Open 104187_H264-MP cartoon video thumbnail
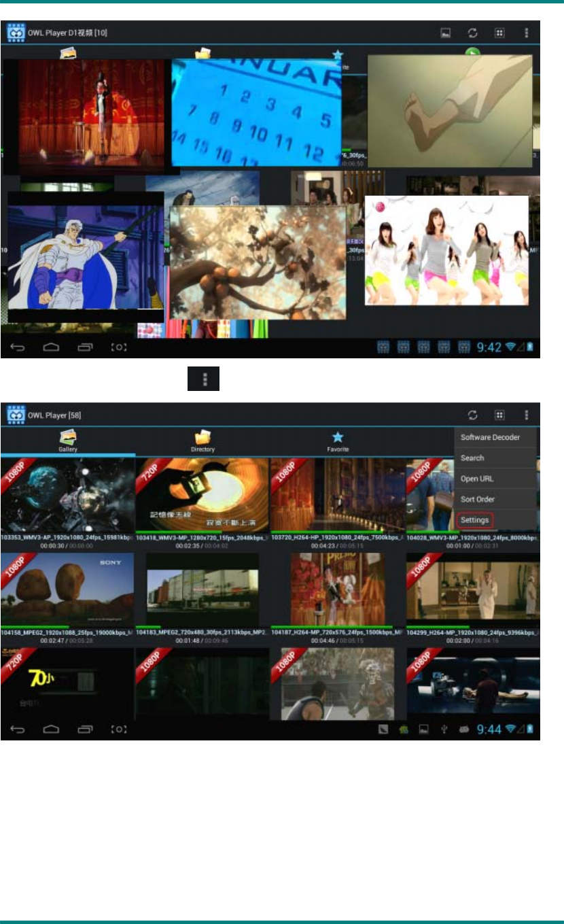Viewport: 564px width, 924px height. click(x=337, y=590)
